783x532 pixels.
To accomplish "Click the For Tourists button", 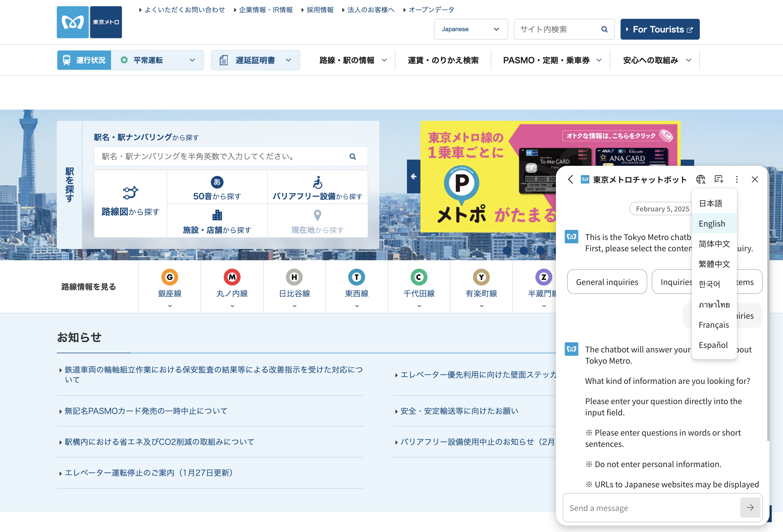I will point(659,29).
